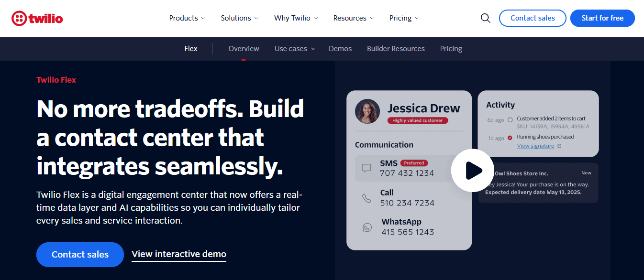Image resolution: width=644 pixels, height=280 pixels.
Task: Open the search icon
Action: [x=485, y=18]
